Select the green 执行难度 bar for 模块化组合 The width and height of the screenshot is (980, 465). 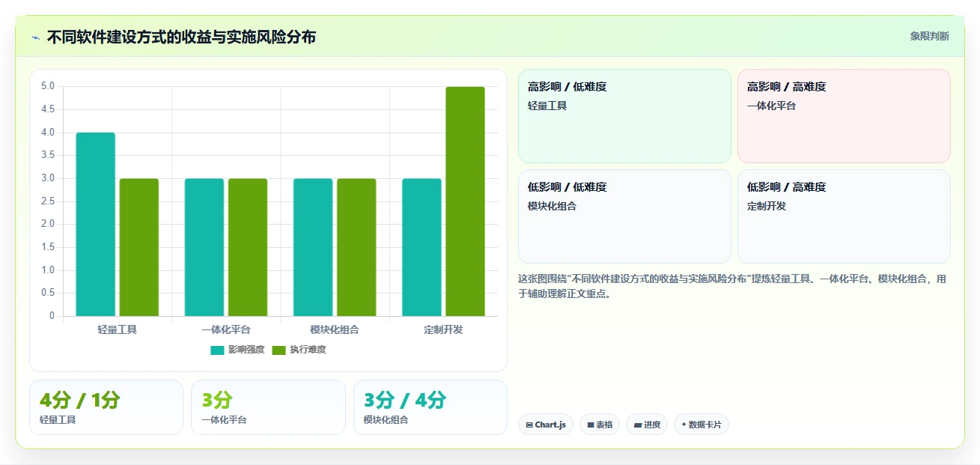[x=356, y=247]
